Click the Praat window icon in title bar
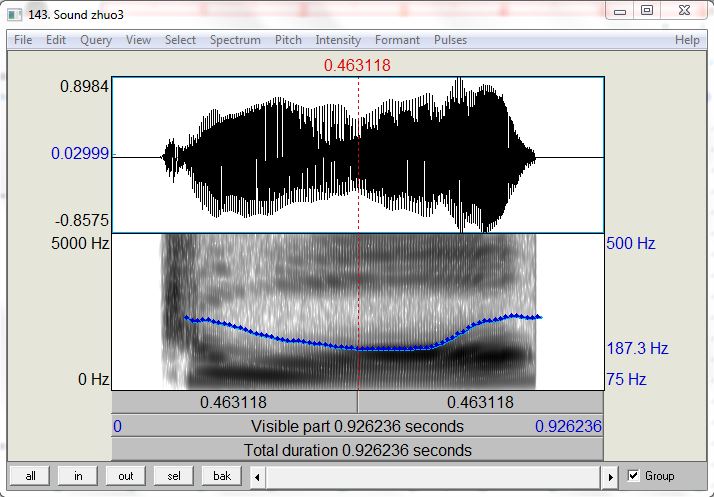 point(15,14)
